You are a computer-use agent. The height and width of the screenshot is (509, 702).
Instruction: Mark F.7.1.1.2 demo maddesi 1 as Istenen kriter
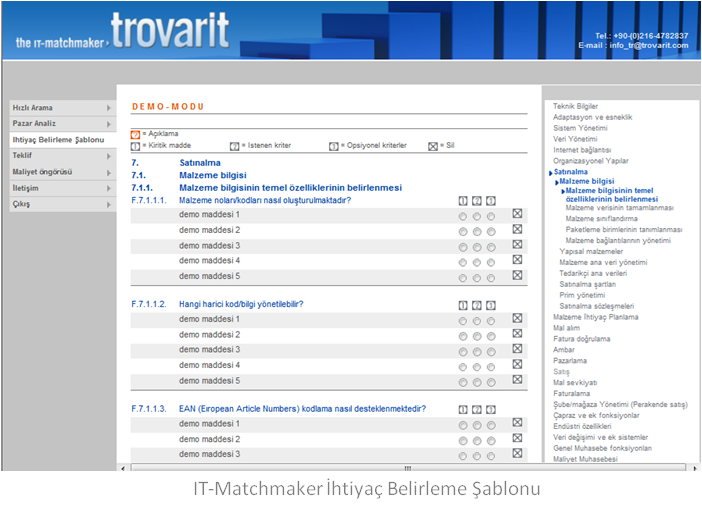pyautogui.click(x=477, y=321)
